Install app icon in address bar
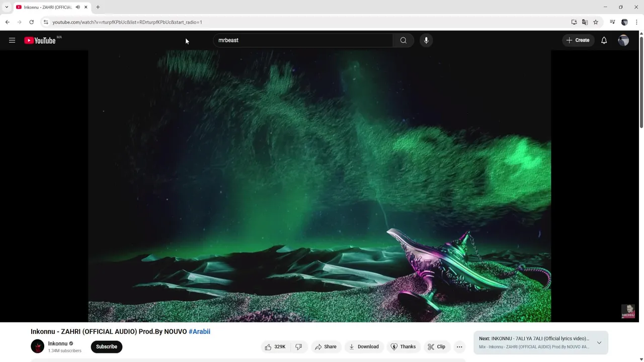 point(574,22)
